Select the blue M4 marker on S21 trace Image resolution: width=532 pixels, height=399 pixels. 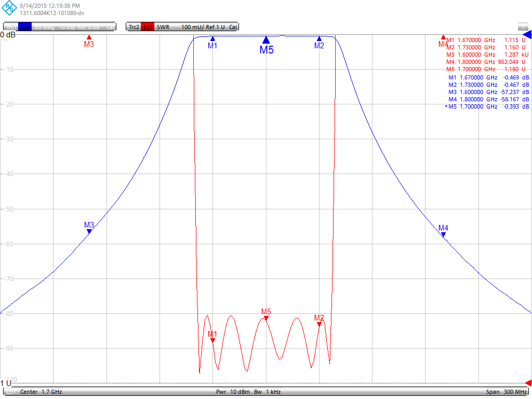tap(443, 234)
